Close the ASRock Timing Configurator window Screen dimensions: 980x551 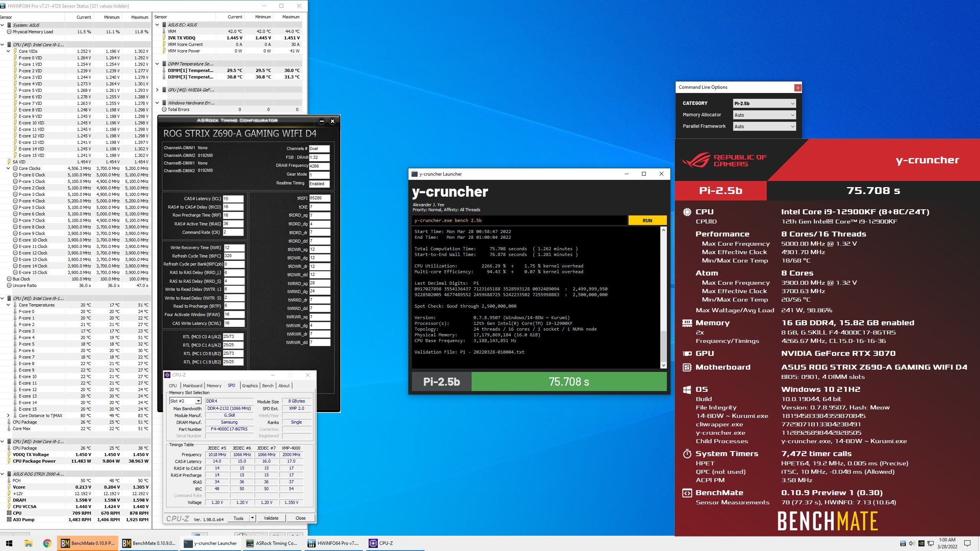point(332,121)
